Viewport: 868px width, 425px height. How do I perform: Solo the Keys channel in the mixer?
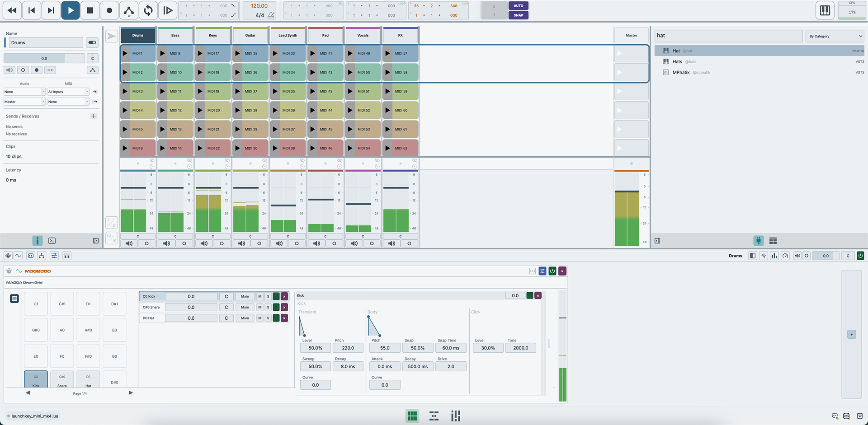[x=222, y=243]
